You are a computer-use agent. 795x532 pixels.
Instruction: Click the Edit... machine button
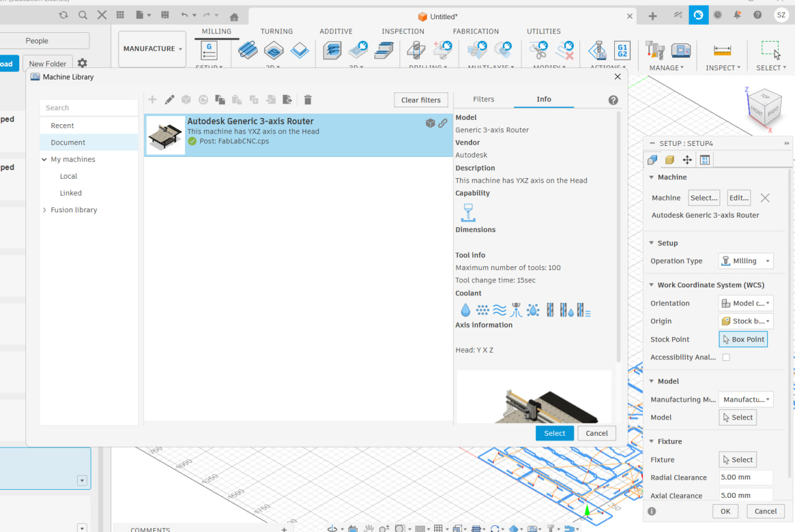coord(739,198)
